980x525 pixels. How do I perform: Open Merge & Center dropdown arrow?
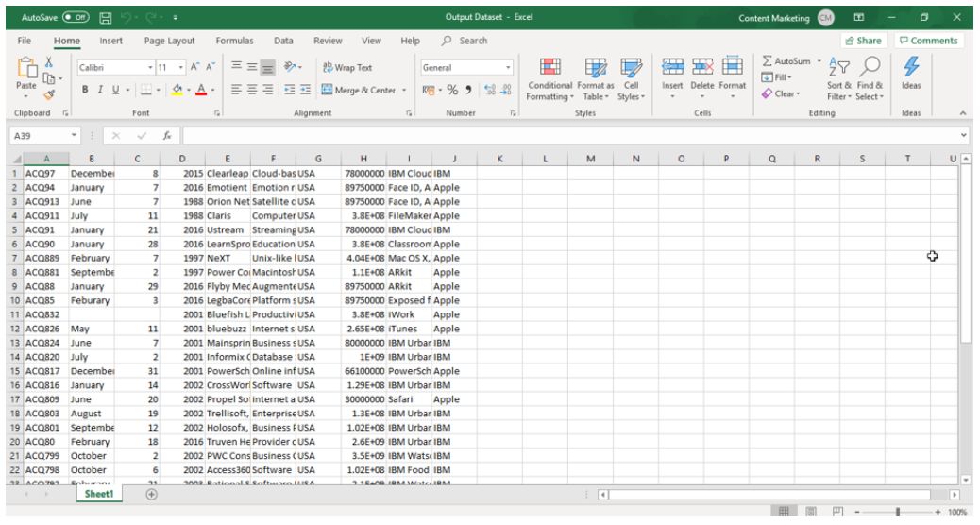404,90
